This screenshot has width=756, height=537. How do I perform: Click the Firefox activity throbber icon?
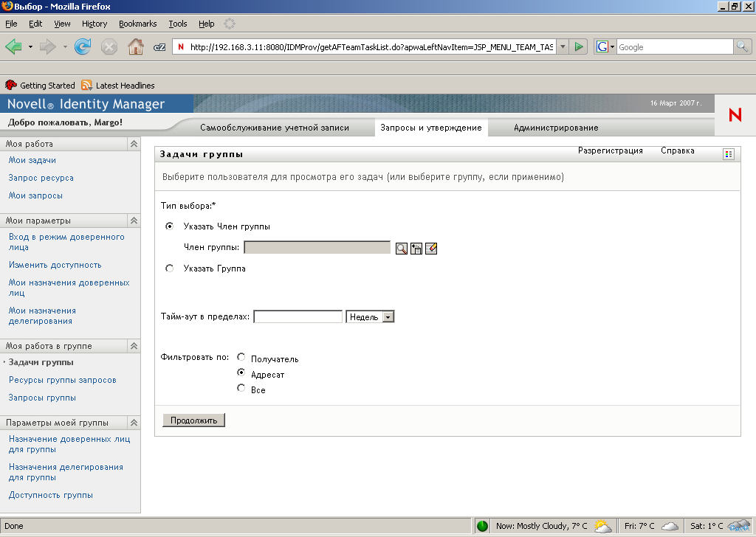tap(230, 23)
